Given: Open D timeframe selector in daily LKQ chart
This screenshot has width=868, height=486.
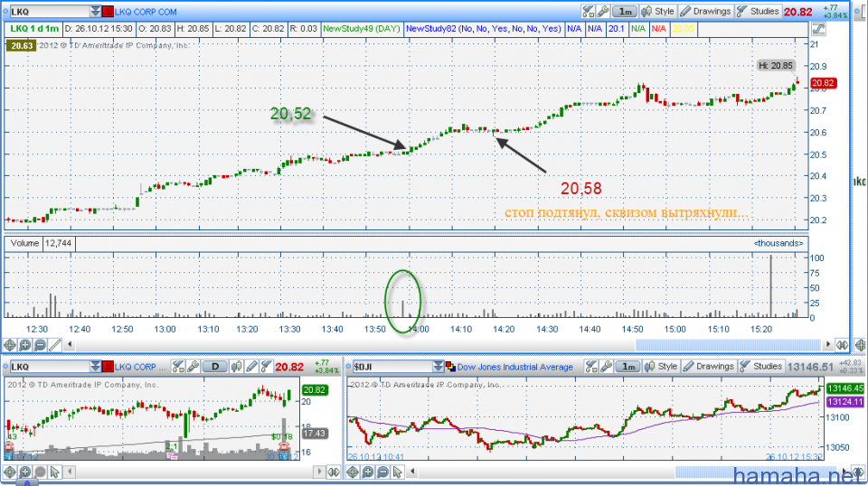Looking at the screenshot, I should [215, 367].
